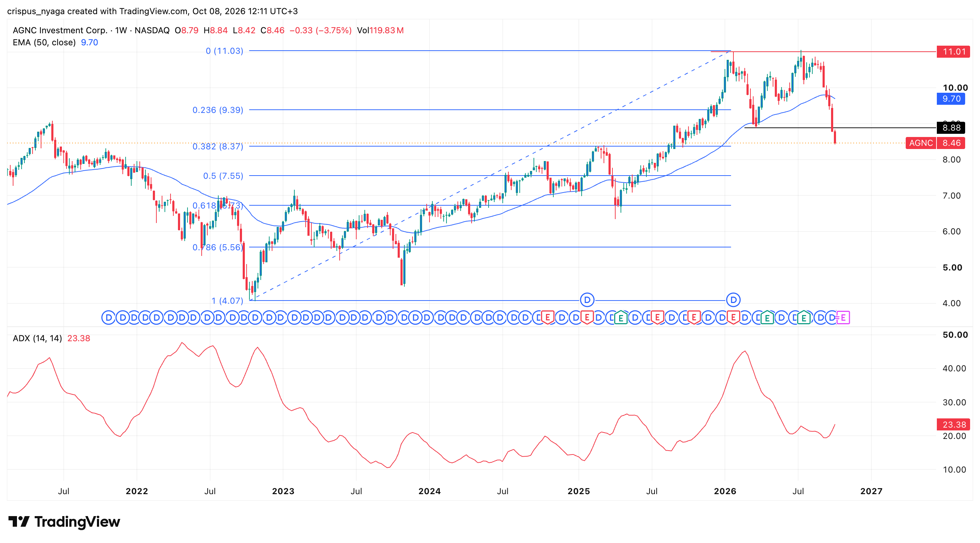Click the 2025 label on the time axis
This screenshot has width=980, height=543.
click(x=579, y=491)
